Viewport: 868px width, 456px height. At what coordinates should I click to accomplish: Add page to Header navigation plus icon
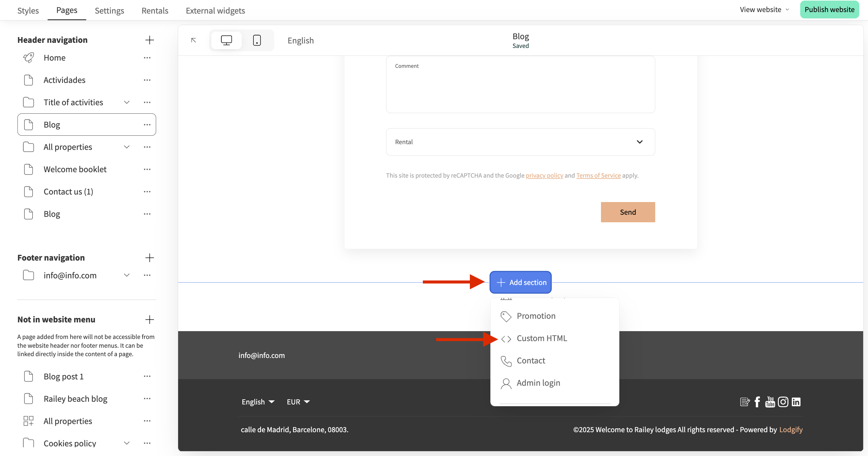[x=149, y=40]
